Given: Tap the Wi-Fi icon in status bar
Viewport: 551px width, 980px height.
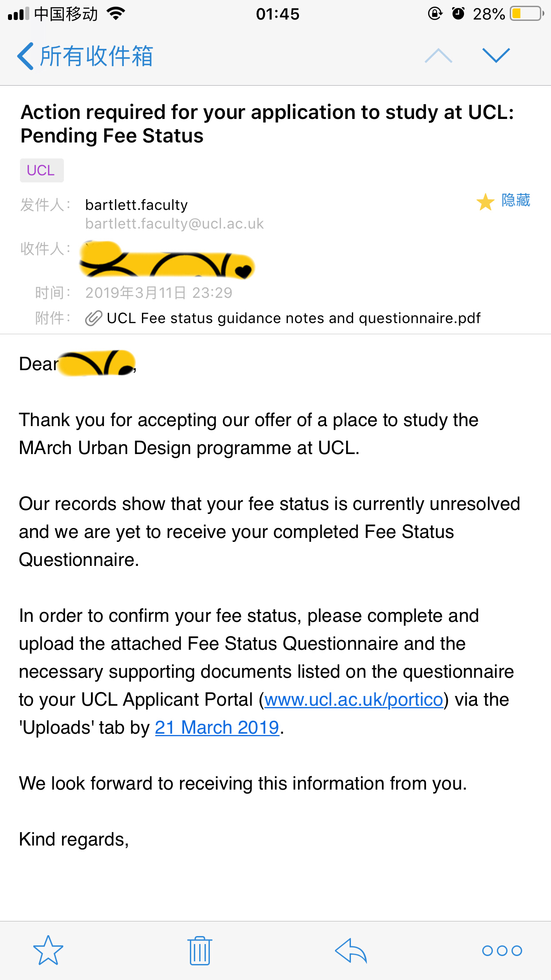Looking at the screenshot, I should (x=116, y=14).
